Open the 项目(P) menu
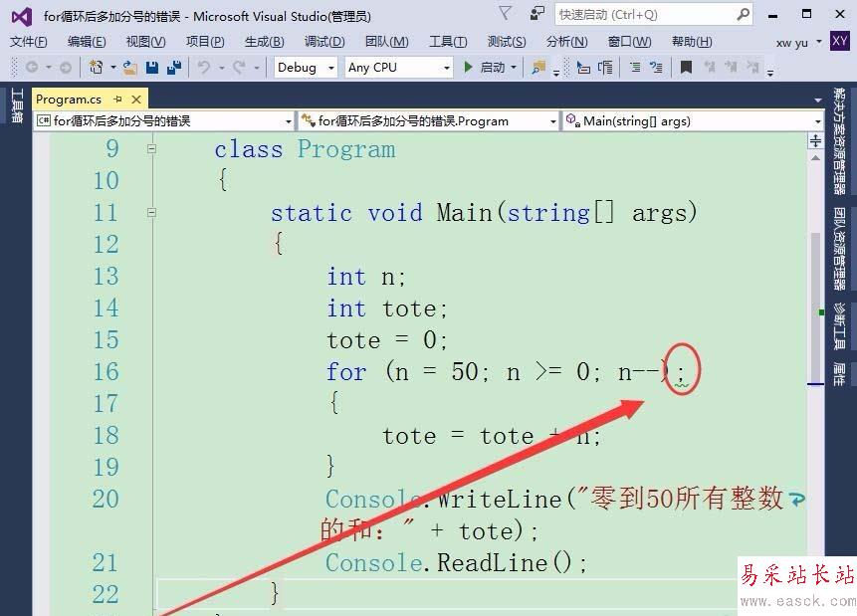This screenshot has height=616, width=857. click(205, 42)
